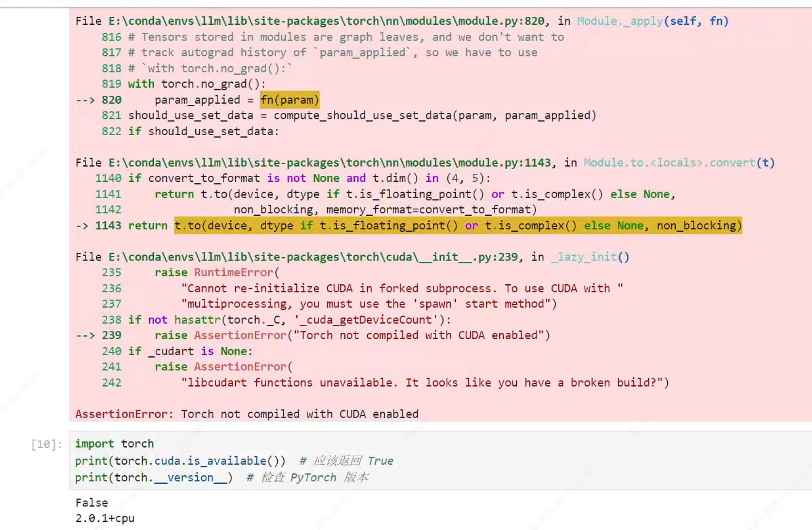Click line 239 "raise AssertionError("Torch not compiled"
This screenshot has width=812, height=530.
[x=352, y=335]
